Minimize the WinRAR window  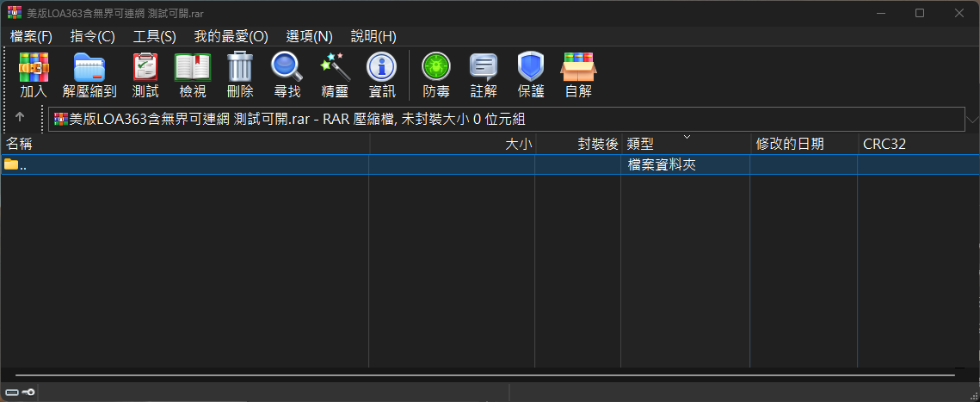click(x=881, y=13)
